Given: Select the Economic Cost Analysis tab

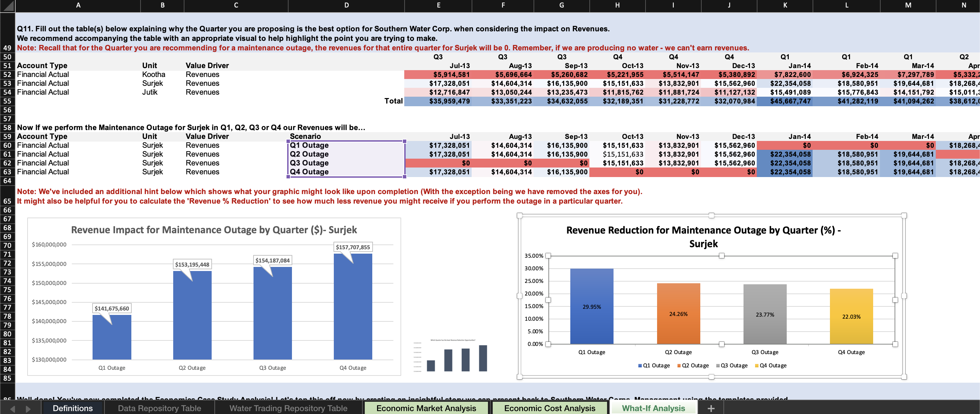Looking at the screenshot, I should pyautogui.click(x=549, y=408).
